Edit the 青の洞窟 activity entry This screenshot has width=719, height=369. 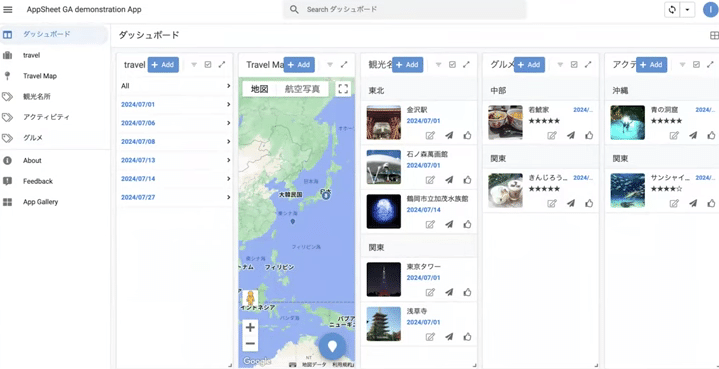pos(674,135)
